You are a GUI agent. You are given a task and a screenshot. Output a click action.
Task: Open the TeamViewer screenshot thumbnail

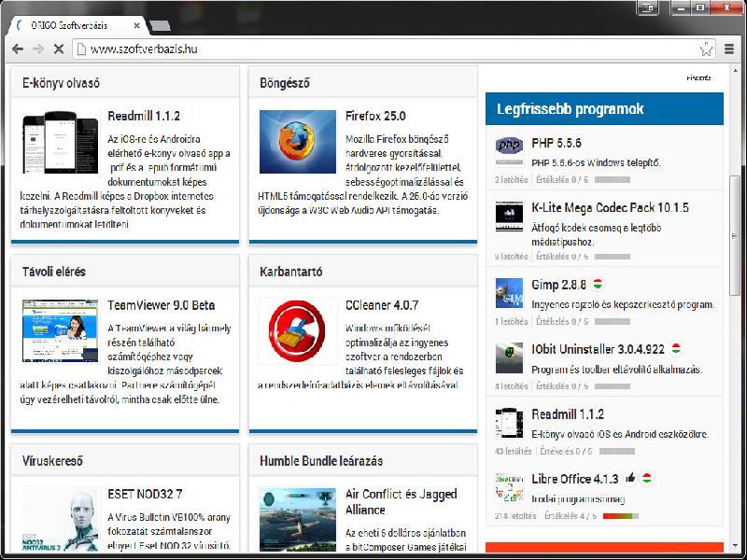(60, 331)
